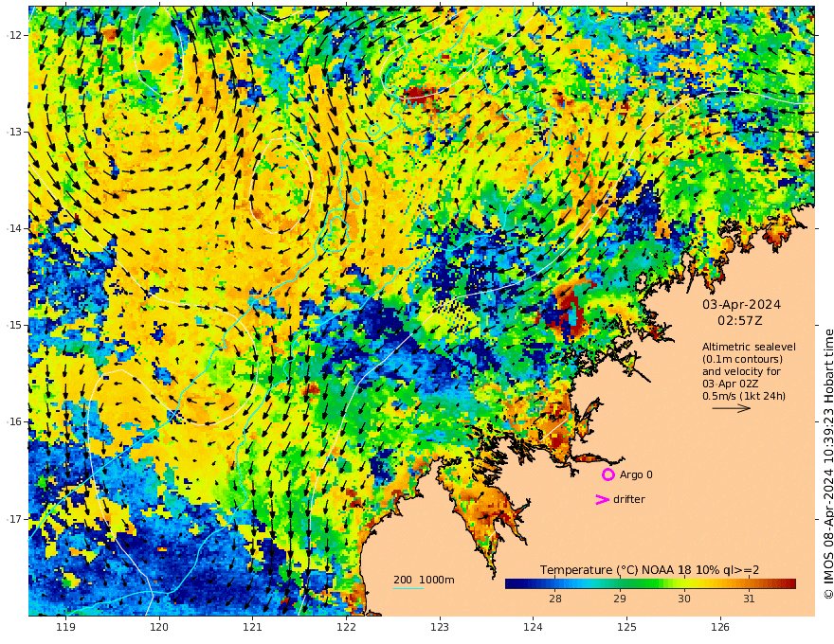Click the 'drifter' legend label

[x=628, y=499]
